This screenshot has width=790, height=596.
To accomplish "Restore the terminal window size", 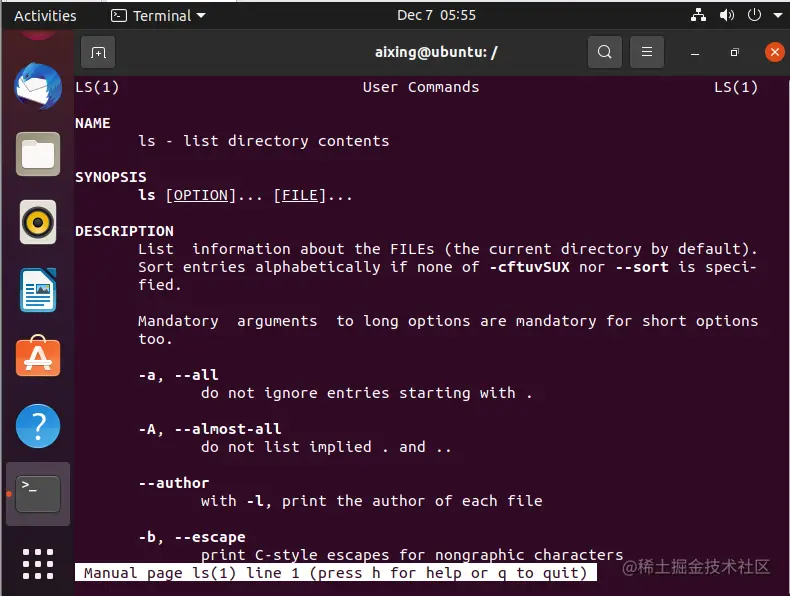I will click(735, 52).
